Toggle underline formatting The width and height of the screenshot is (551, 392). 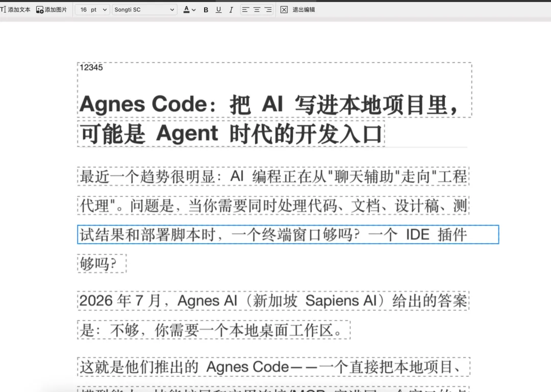218,10
